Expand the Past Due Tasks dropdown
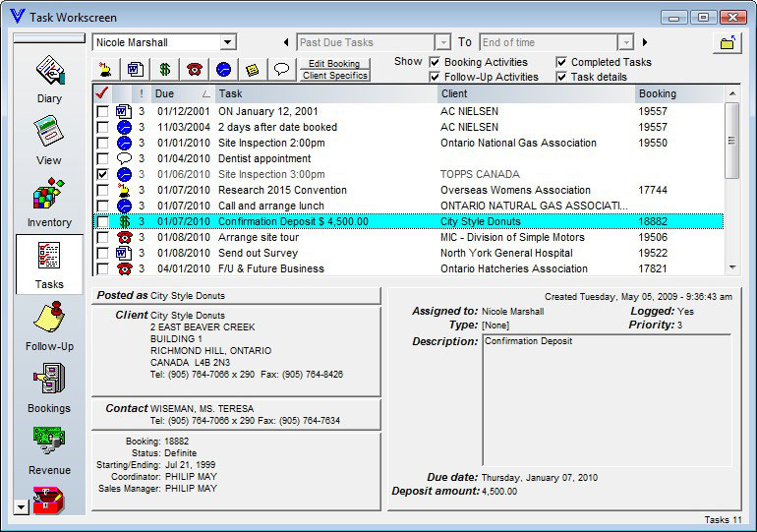The width and height of the screenshot is (757, 532). click(442, 42)
